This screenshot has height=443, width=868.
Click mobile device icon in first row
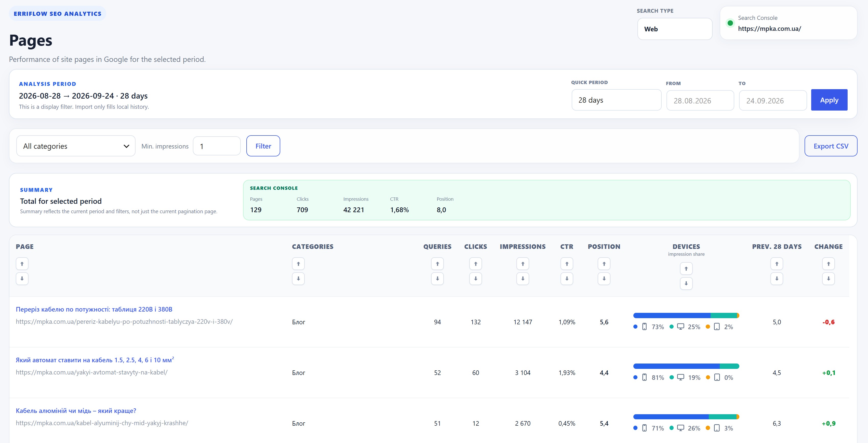coord(644,326)
